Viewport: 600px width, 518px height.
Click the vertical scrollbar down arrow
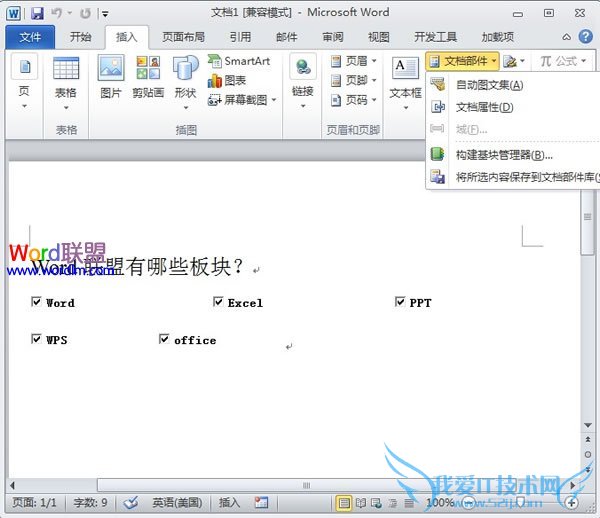pos(588,425)
